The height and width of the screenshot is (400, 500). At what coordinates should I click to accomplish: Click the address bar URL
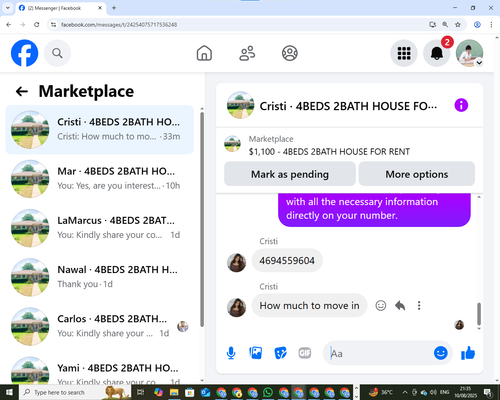pos(119,25)
